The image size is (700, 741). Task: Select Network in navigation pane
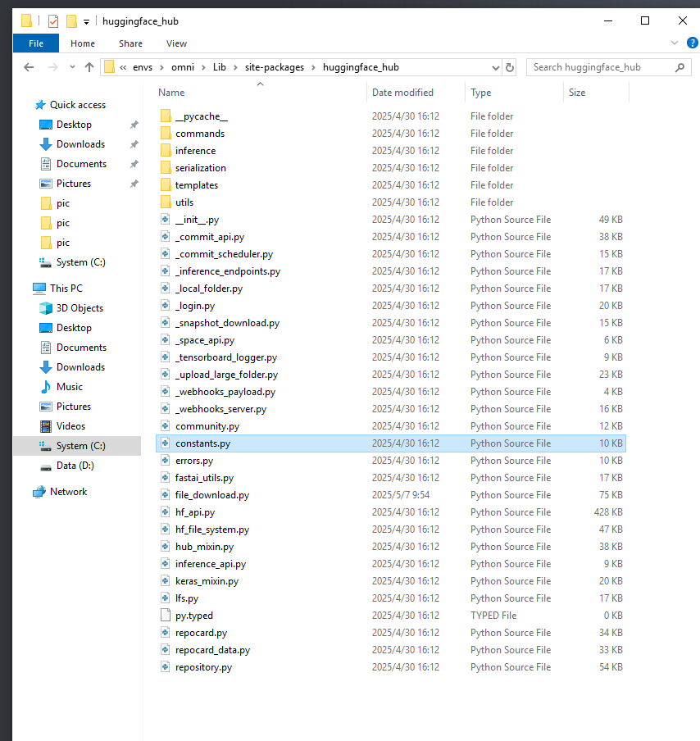(x=68, y=492)
